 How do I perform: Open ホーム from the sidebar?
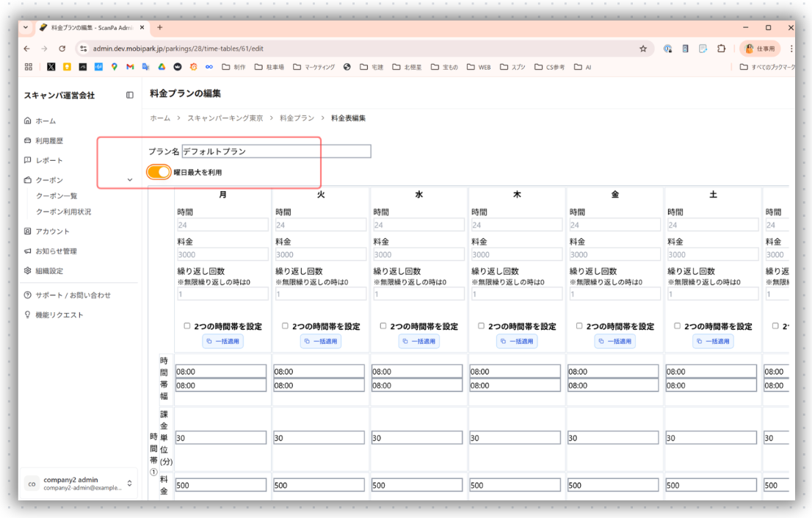[x=46, y=120]
